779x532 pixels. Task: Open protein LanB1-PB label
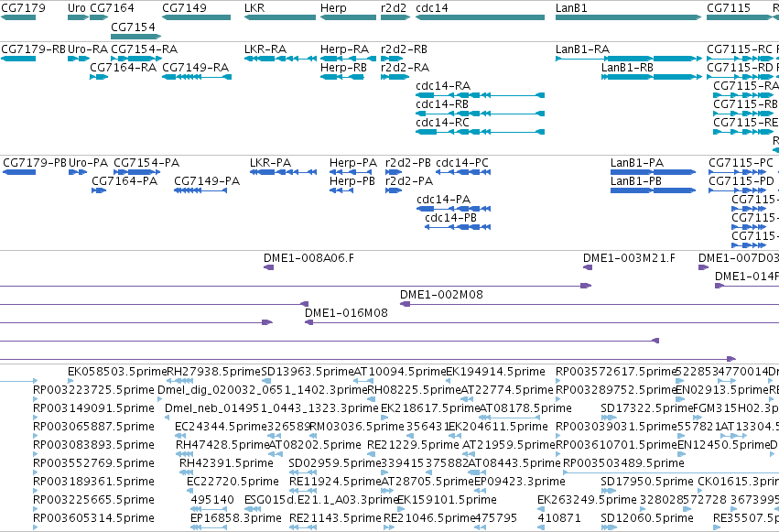[636, 180]
